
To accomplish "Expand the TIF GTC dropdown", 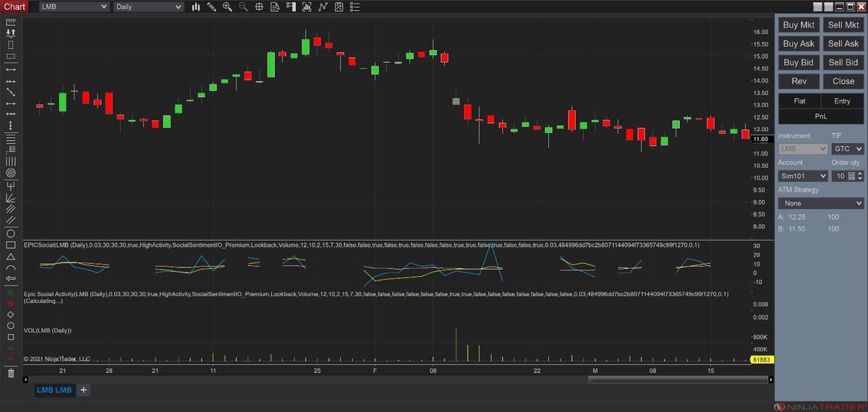I will tap(848, 149).
